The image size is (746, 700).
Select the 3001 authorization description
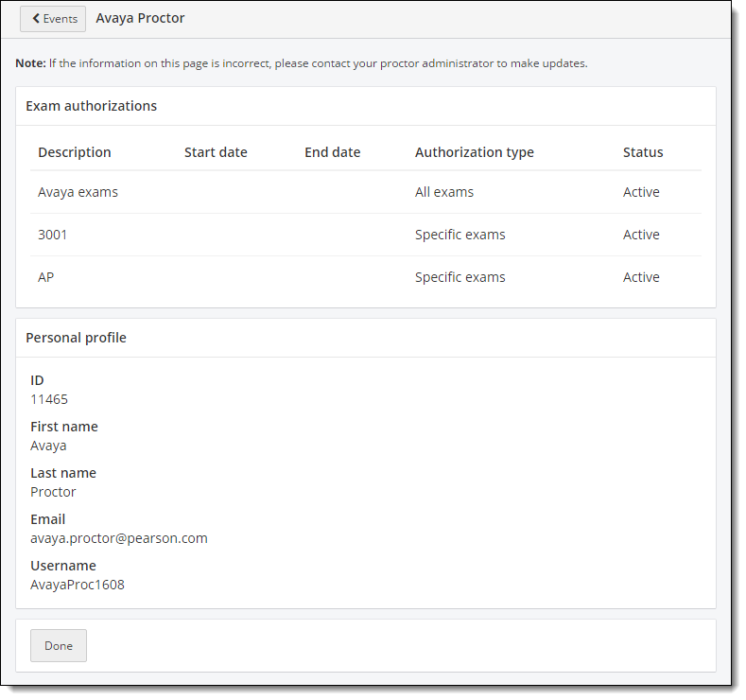[53, 235]
